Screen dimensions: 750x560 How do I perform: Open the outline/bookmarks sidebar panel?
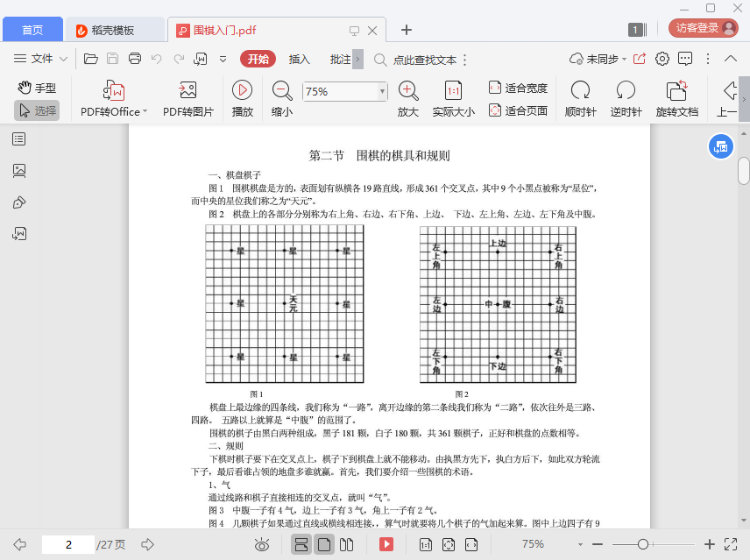click(19, 139)
